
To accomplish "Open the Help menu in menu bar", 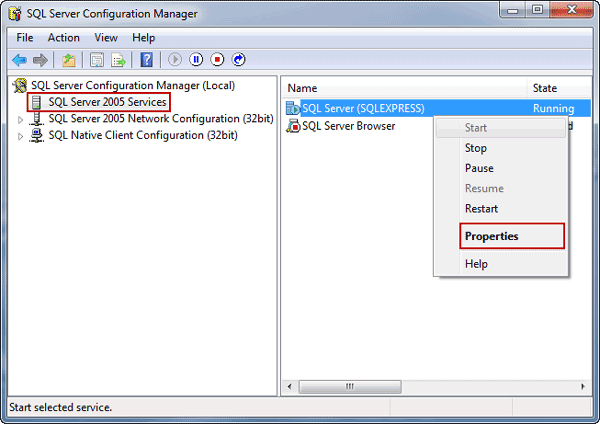I will [143, 38].
